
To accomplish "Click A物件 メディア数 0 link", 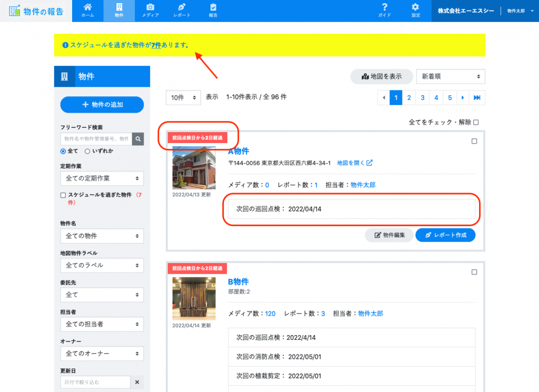I will point(267,185).
